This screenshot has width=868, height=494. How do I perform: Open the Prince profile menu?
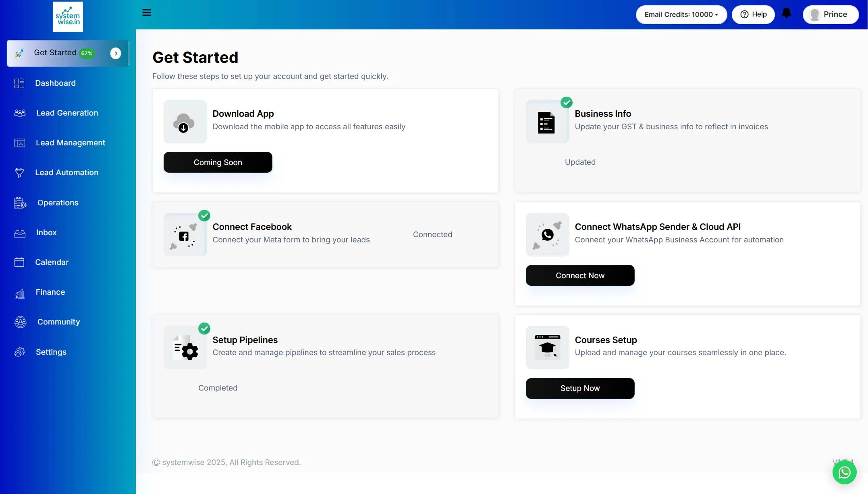830,14
